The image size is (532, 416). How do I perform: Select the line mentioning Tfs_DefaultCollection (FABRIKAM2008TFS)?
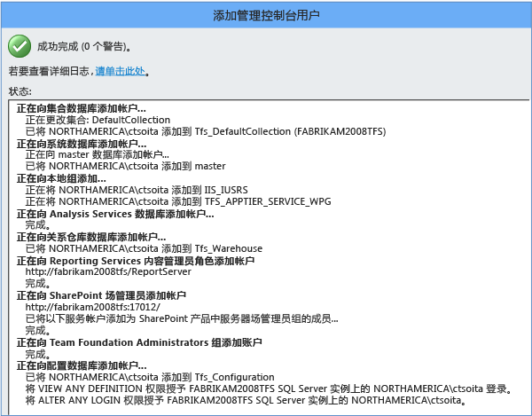click(x=206, y=131)
